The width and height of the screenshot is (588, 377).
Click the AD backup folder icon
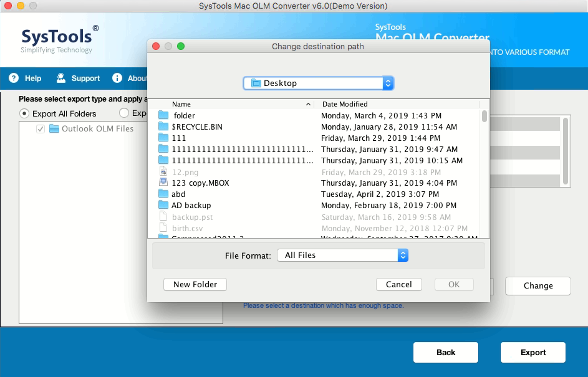point(163,204)
